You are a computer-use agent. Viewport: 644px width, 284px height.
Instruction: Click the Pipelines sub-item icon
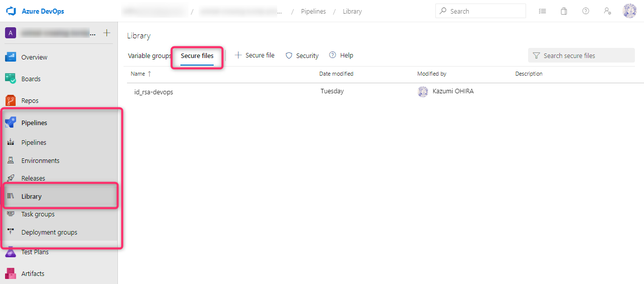(11, 142)
